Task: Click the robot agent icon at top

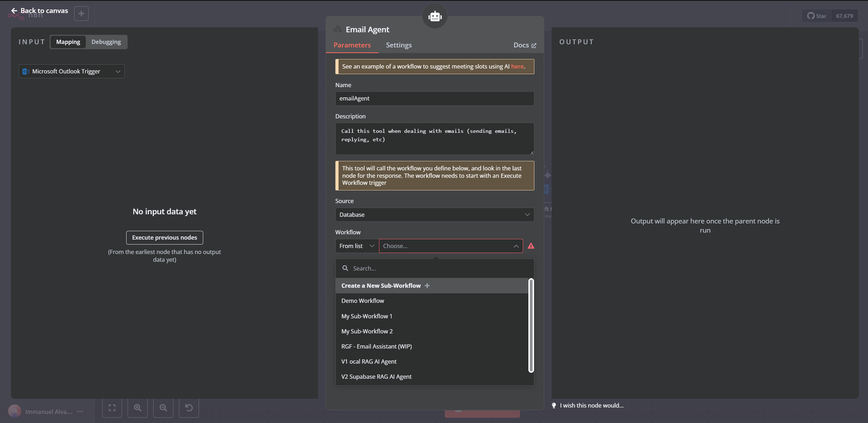Action: coord(435,16)
